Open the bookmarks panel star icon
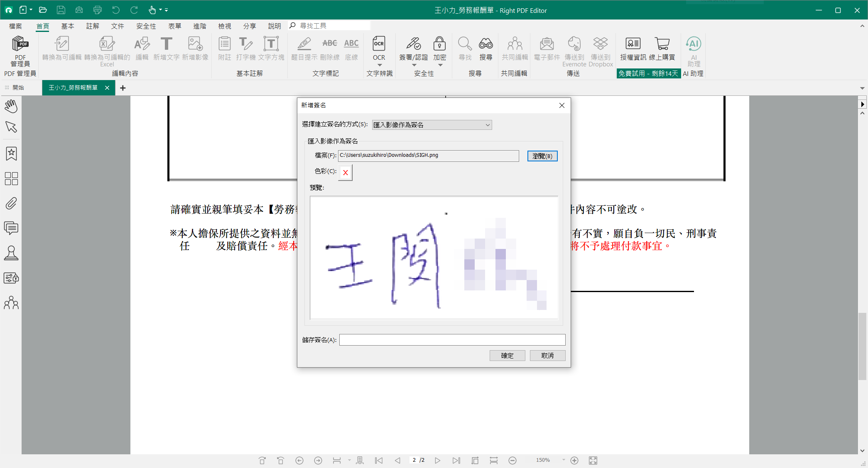 [x=11, y=154]
